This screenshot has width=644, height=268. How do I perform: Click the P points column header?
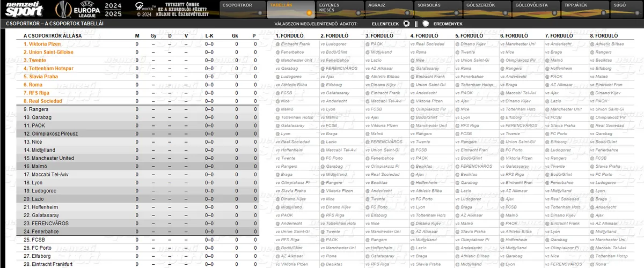pos(254,36)
